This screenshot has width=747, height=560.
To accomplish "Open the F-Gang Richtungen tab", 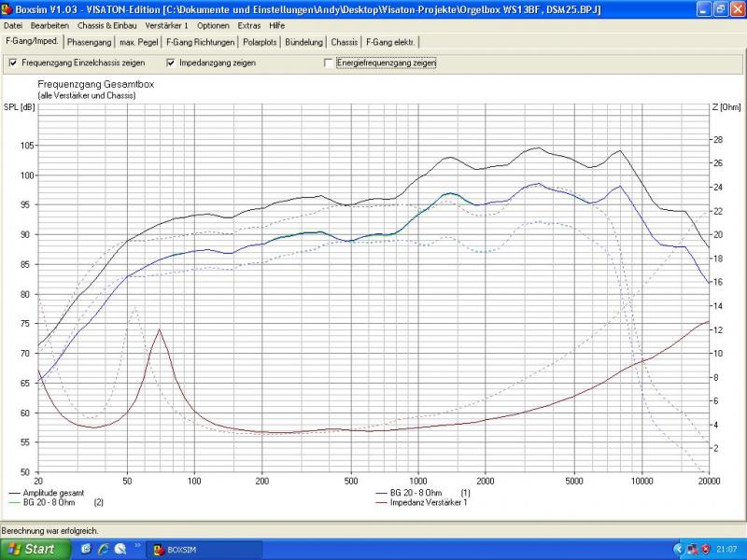I will tap(200, 42).
